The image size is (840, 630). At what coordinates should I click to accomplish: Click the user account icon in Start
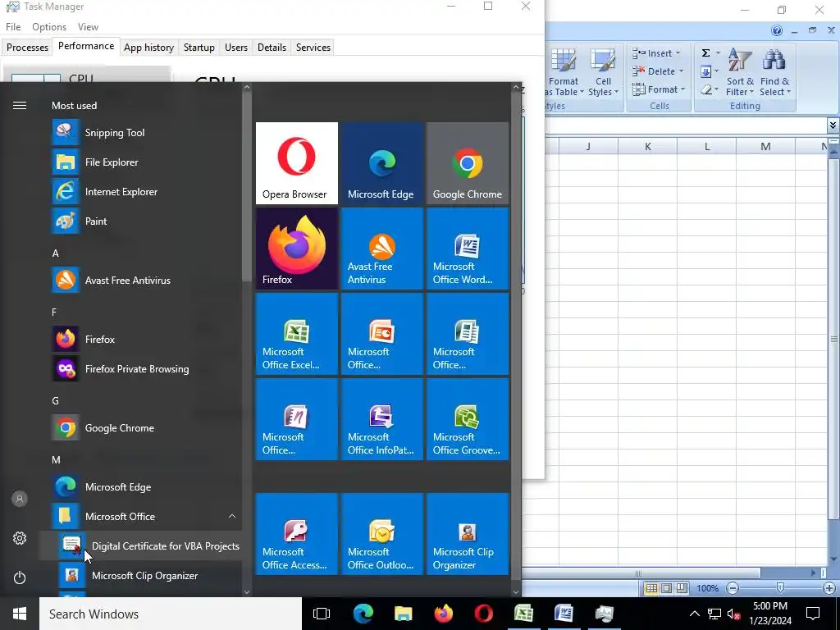click(x=20, y=499)
